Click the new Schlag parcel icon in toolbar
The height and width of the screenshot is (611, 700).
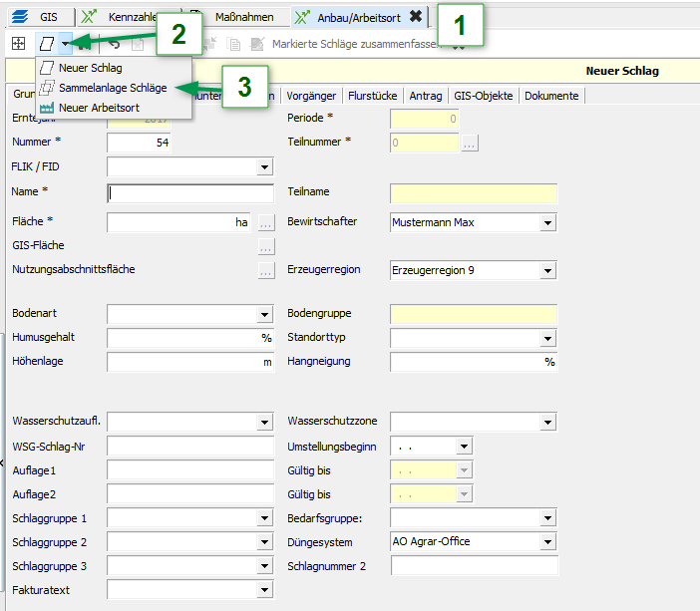46,44
